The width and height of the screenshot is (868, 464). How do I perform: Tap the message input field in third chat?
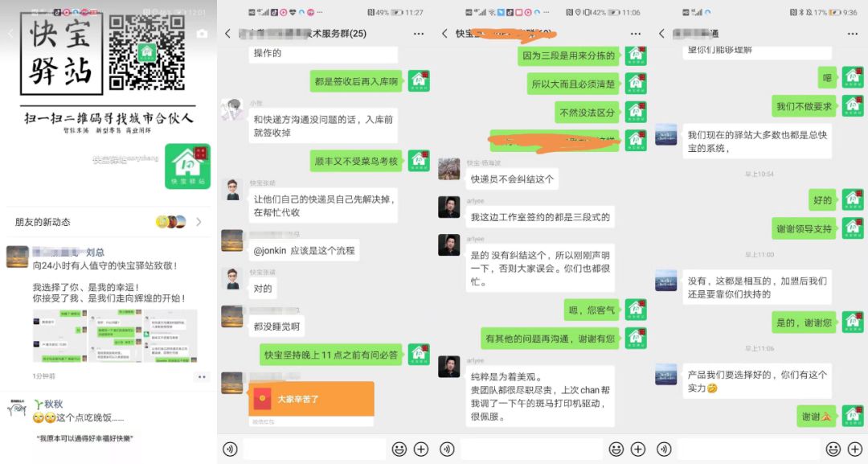tap(531, 449)
